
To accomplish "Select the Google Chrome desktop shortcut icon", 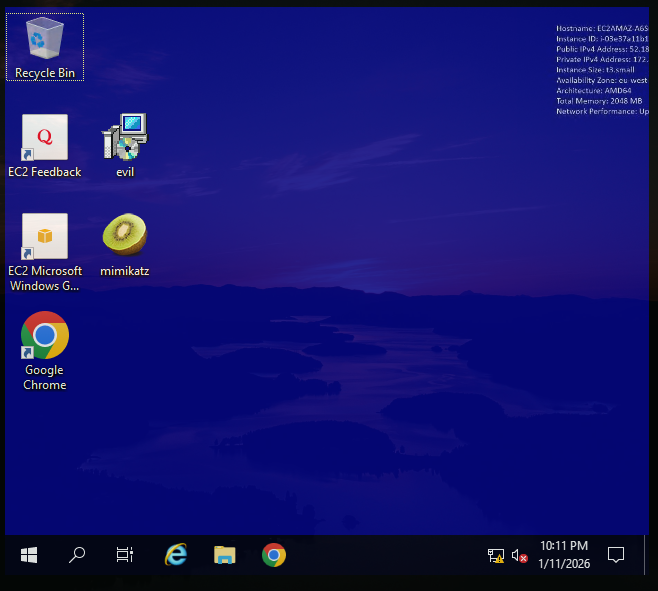I will (45, 336).
